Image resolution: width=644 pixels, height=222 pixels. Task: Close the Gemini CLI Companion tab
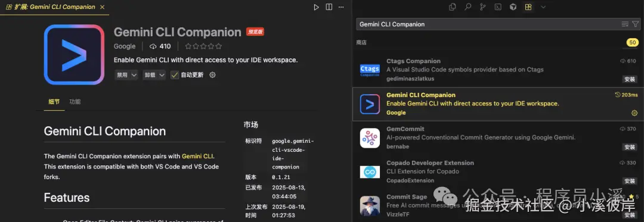(103, 7)
